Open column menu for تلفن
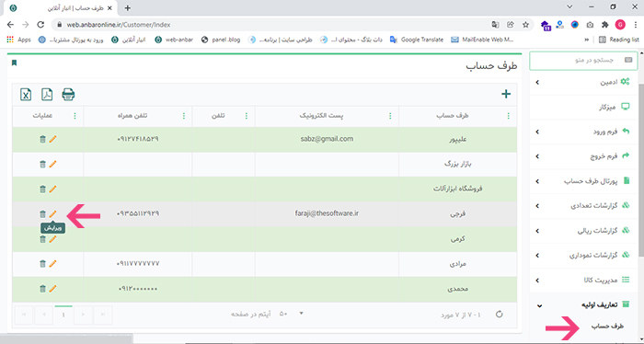The width and height of the screenshot is (644, 344). tap(247, 116)
